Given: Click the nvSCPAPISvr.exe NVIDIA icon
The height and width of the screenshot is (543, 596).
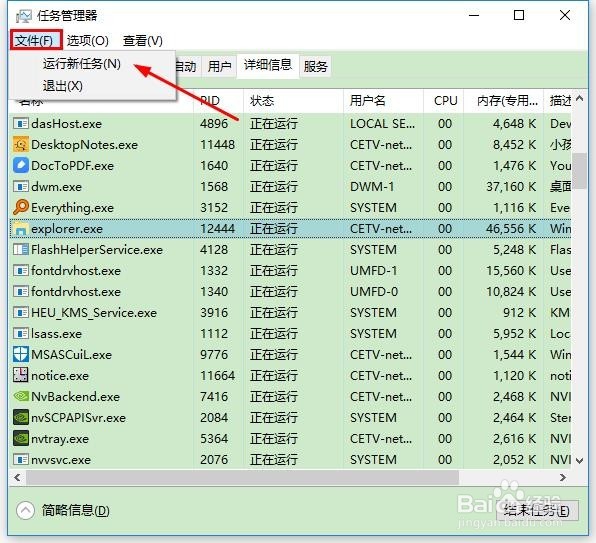Looking at the screenshot, I should click(21, 418).
